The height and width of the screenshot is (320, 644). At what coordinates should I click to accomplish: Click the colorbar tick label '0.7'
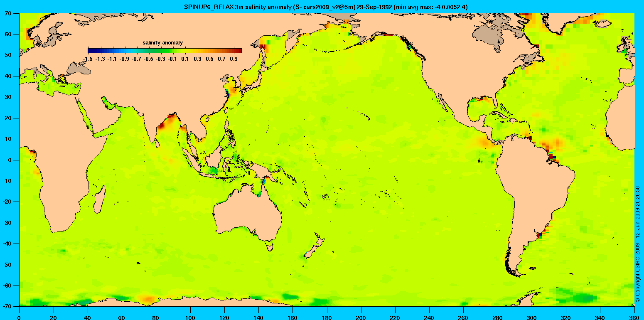(x=222, y=59)
